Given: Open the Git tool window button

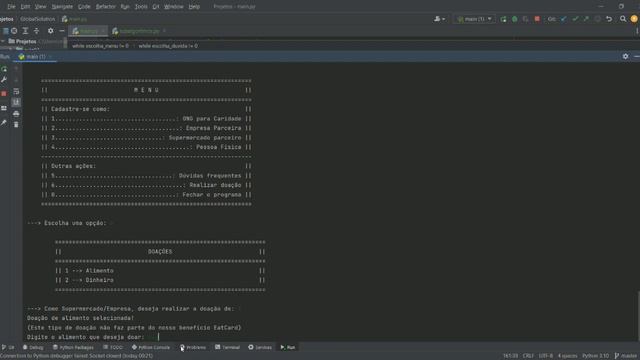Looking at the screenshot, I should 8,347.
